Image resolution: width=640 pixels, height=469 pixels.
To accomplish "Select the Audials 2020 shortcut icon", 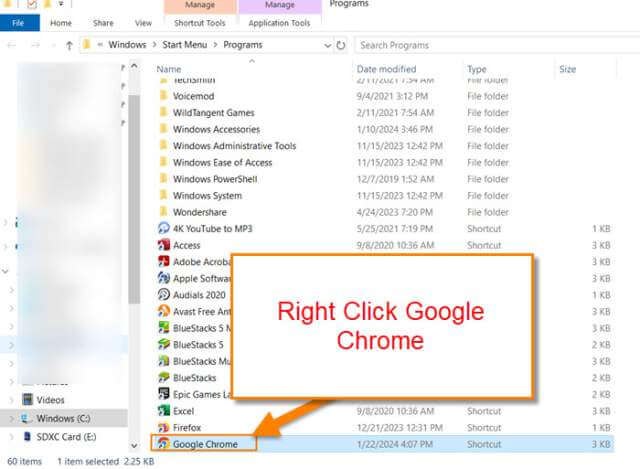I will (x=164, y=295).
